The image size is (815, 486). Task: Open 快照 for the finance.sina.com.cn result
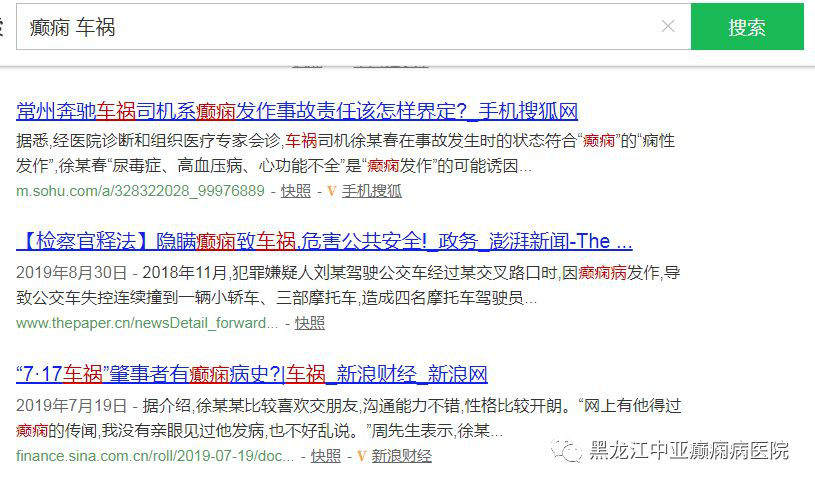(x=325, y=456)
